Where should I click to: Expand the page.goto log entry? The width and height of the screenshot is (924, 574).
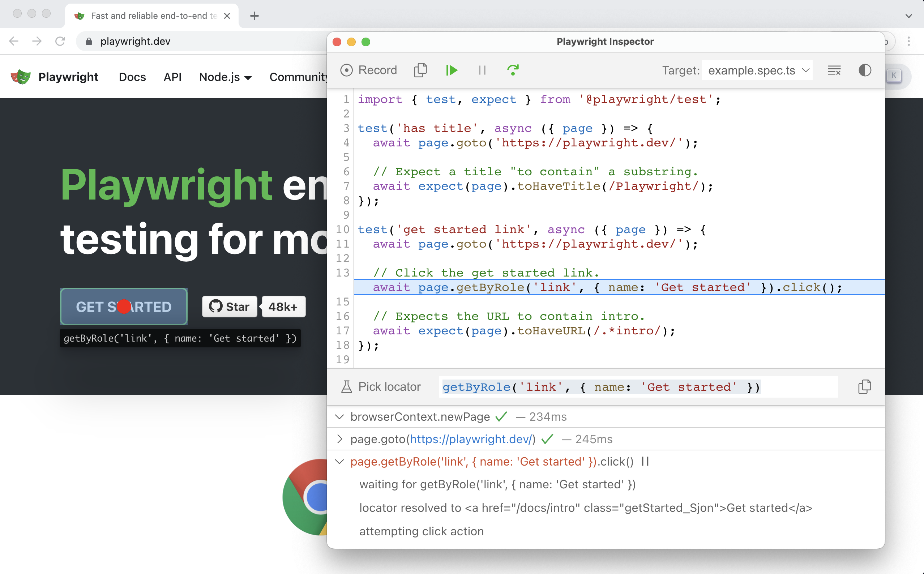340,439
